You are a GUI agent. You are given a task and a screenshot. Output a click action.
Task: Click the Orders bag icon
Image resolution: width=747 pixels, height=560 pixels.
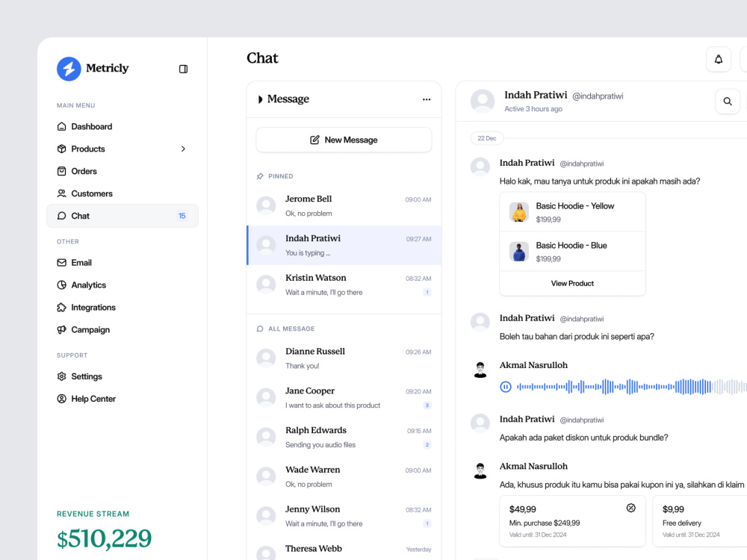pyautogui.click(x=61, y=172)
